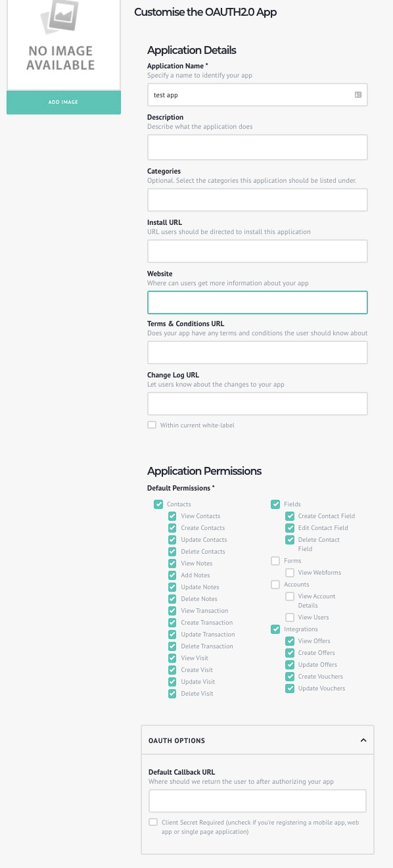Click the autofill icon in Application Name field

(358, 95)
